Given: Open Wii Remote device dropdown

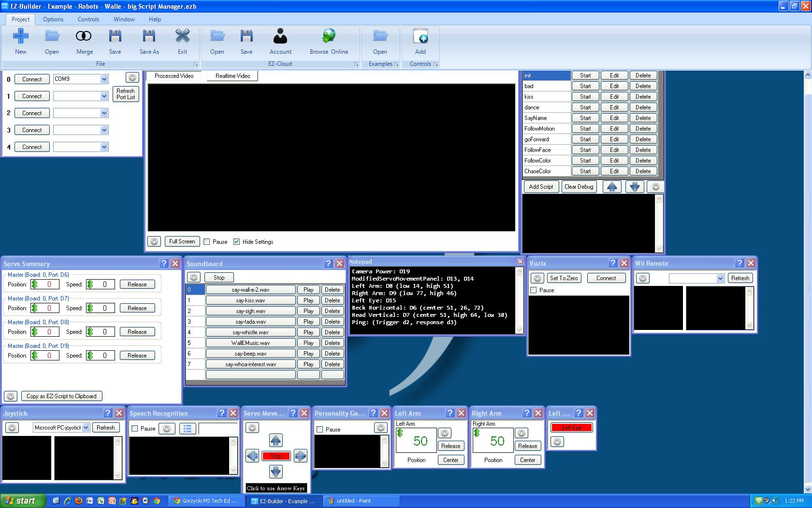Looking at the screenshot, I should [x=720, y=278].
